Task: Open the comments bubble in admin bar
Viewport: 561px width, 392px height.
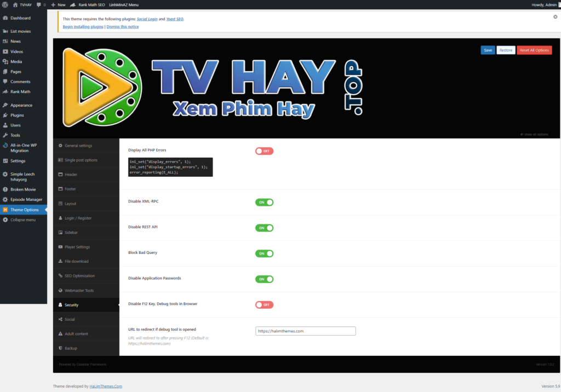Action: (x=41, y=4)
